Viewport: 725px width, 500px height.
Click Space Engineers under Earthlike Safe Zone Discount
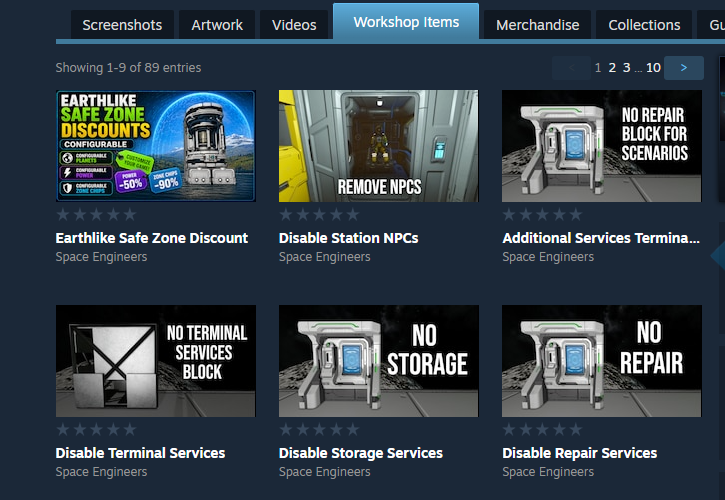[101, 257]
